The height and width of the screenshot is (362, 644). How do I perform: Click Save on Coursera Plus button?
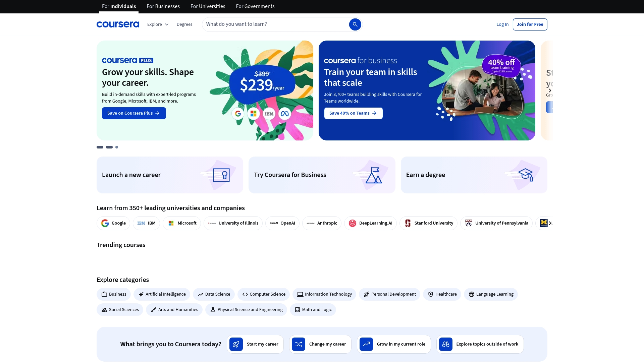pos(134,113)
